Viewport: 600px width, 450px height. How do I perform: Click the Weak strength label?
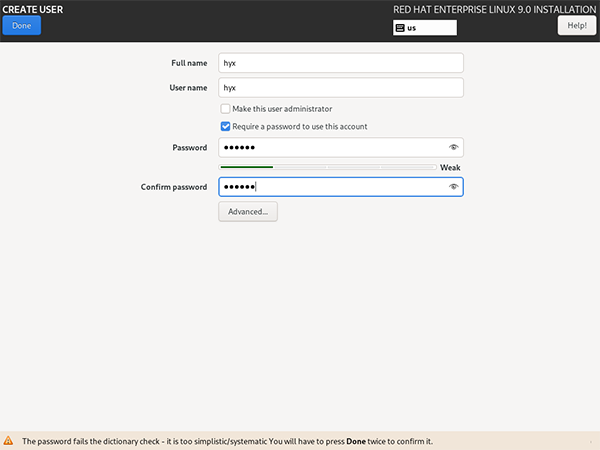tap(450, 168)
